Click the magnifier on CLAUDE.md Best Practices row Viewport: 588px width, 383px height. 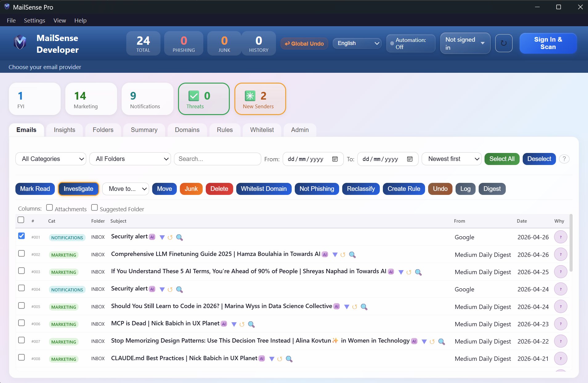coord(289,359)
